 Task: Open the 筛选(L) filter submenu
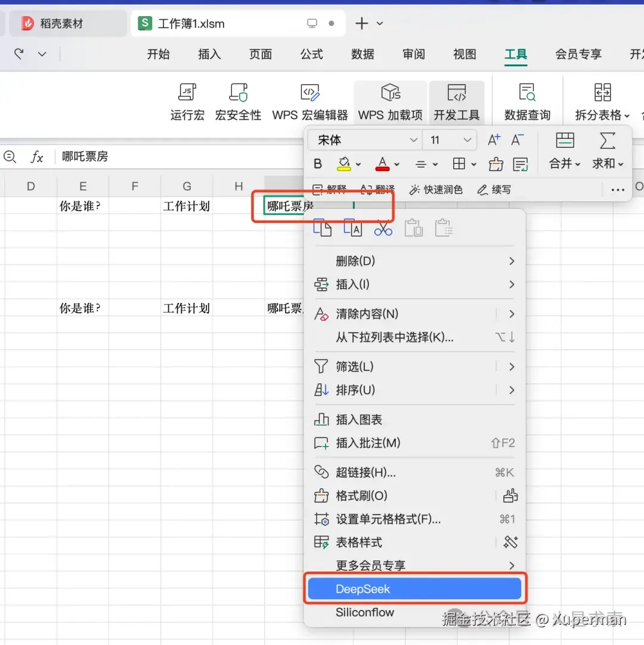414,367
